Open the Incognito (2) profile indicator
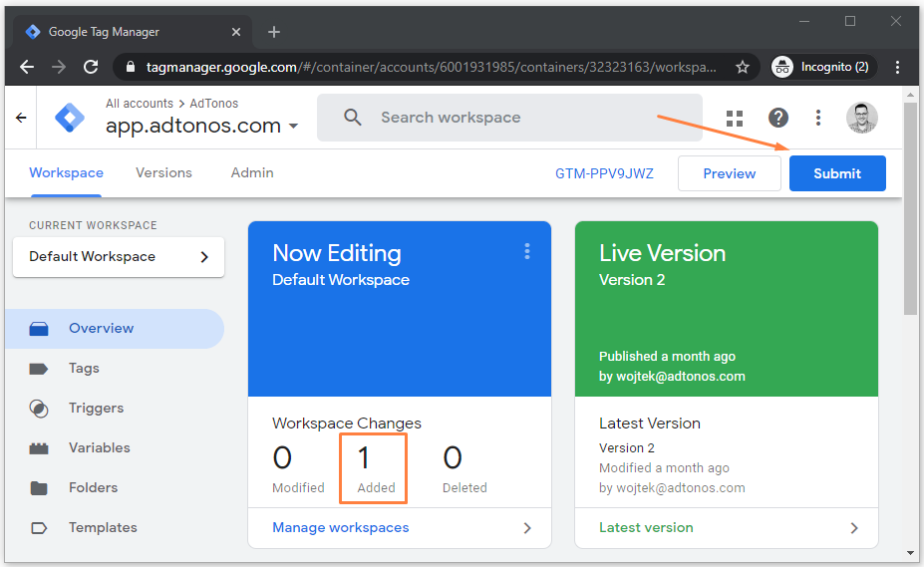 [x=823, y=67]
